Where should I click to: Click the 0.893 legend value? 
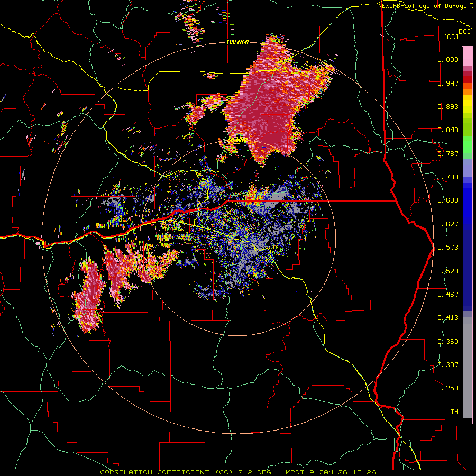point(448,106)
